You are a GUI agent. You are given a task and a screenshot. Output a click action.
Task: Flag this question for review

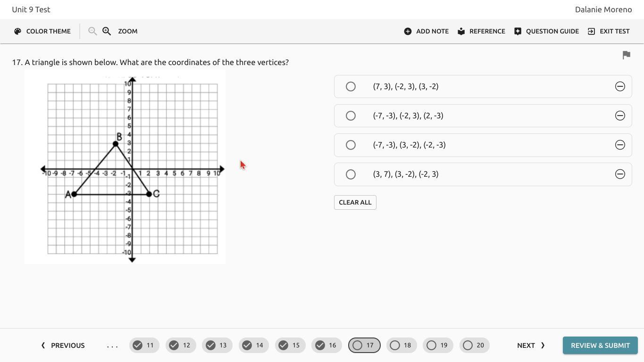click(626, 55)
